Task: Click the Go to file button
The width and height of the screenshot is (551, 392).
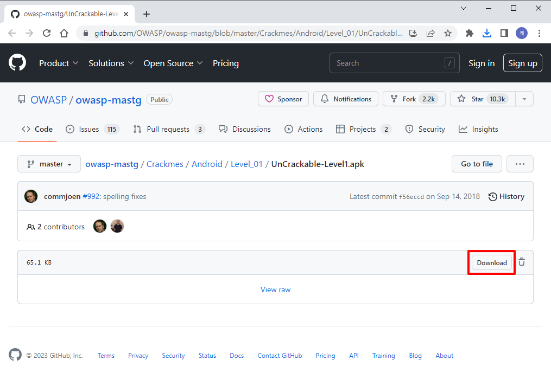Action: coord(477,164)
